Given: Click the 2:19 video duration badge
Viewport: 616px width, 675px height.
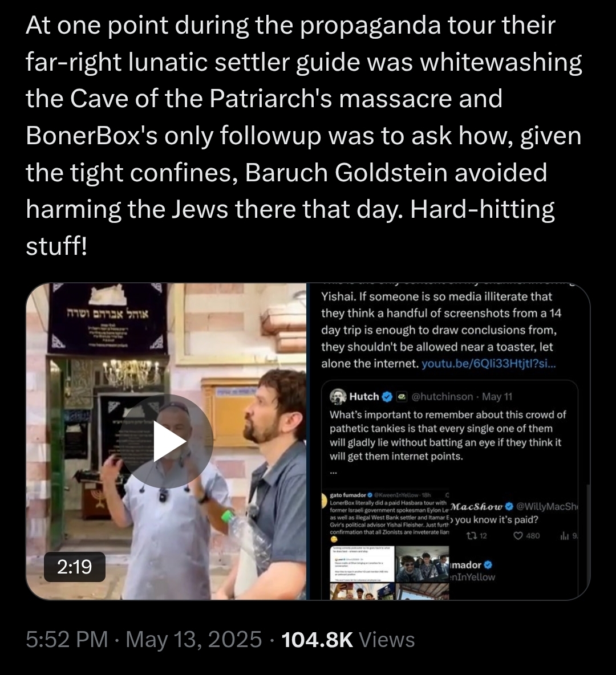Looking at the screenshot, I should [x=75, y=567].
